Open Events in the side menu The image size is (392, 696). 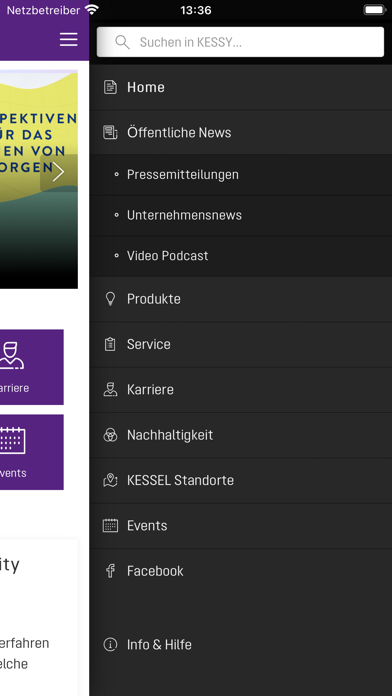tap(241, 526)
